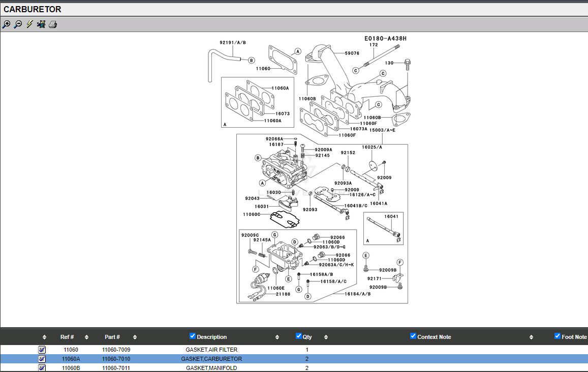The image size is (588, 372).
Task: Click the Part # column header
Action: click(x=112, y=337)
